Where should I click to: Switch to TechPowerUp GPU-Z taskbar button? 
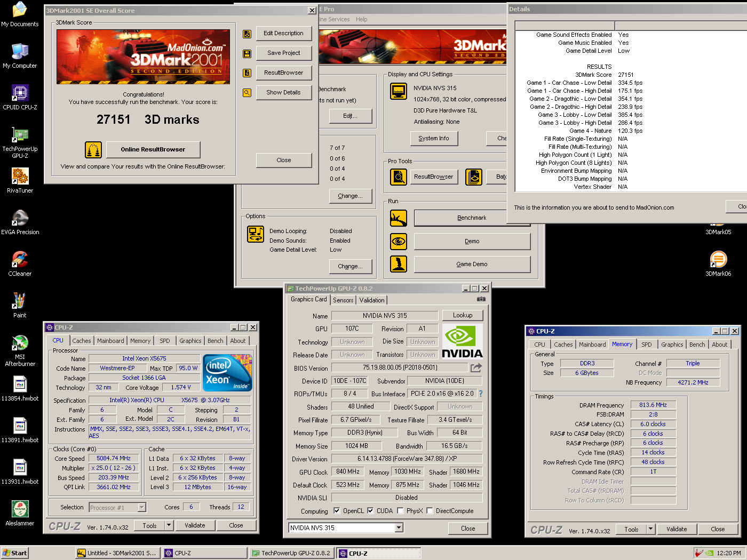(291, 553)
